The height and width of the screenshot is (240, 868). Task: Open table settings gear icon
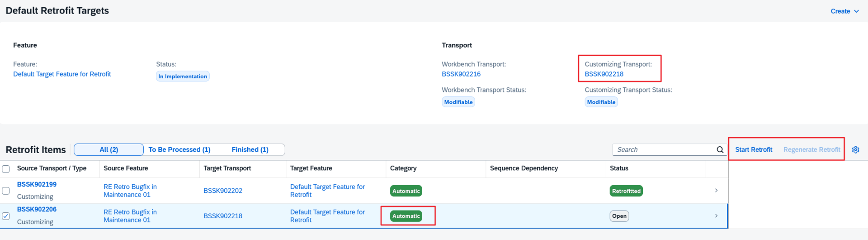pyautogui.click(x=855, y=150)
